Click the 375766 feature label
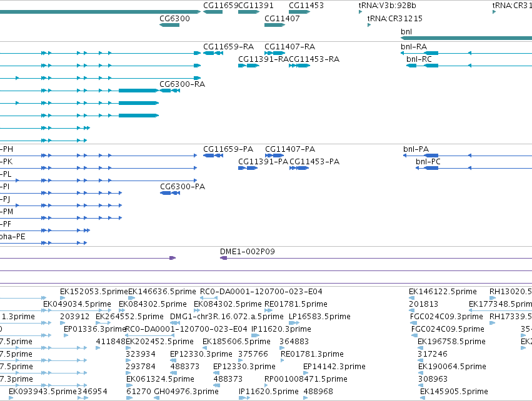 tap(253, 354)
